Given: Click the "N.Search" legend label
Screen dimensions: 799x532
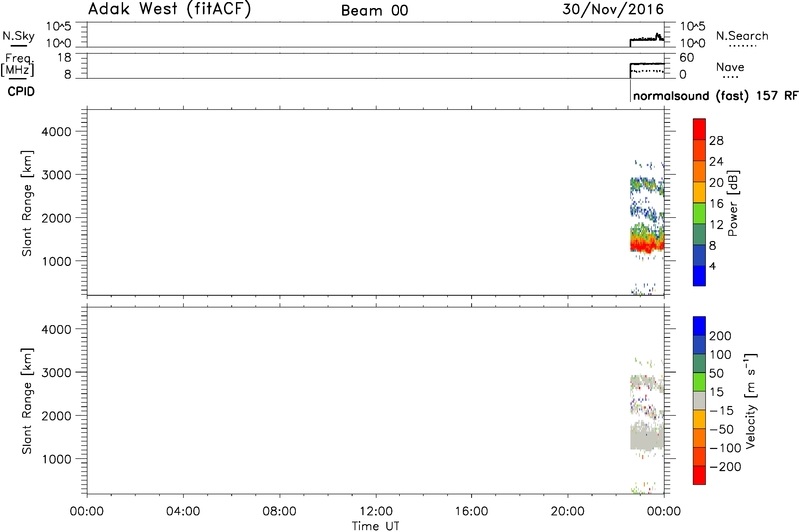Looking at the screenshot, I should point(742,36).
